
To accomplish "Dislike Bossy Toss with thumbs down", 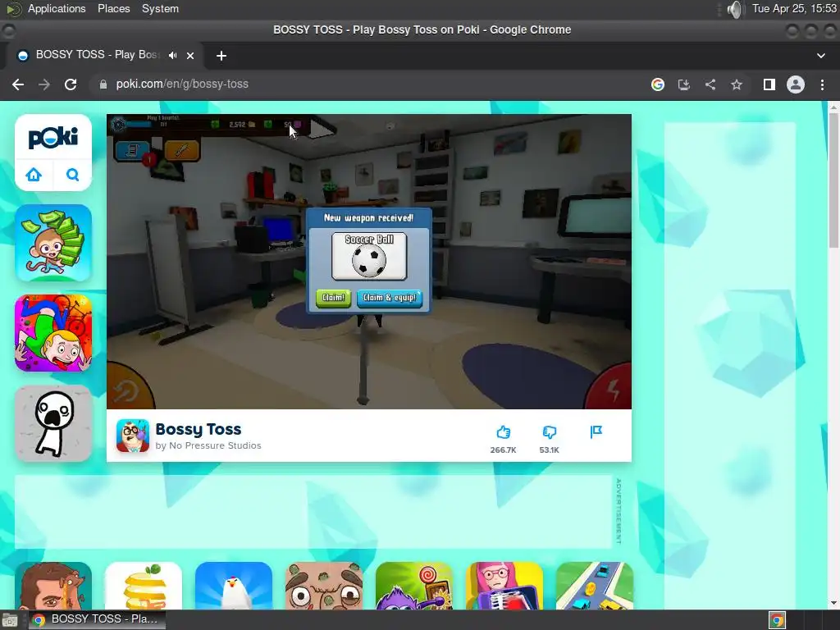I will (549, 432).
